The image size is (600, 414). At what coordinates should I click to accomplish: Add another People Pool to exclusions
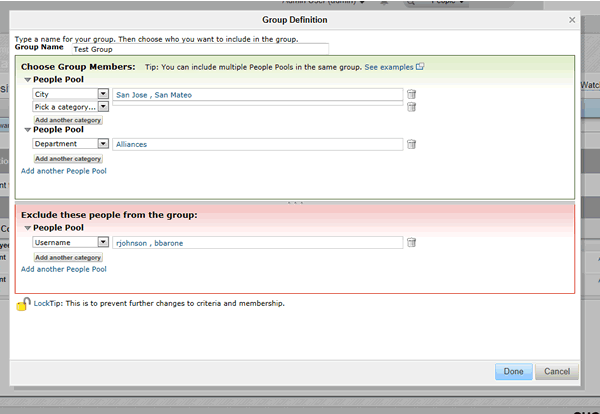[x=64, y=269]
